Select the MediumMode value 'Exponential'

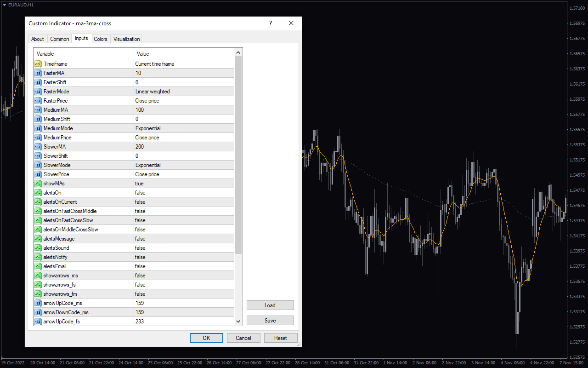(148, 128)
